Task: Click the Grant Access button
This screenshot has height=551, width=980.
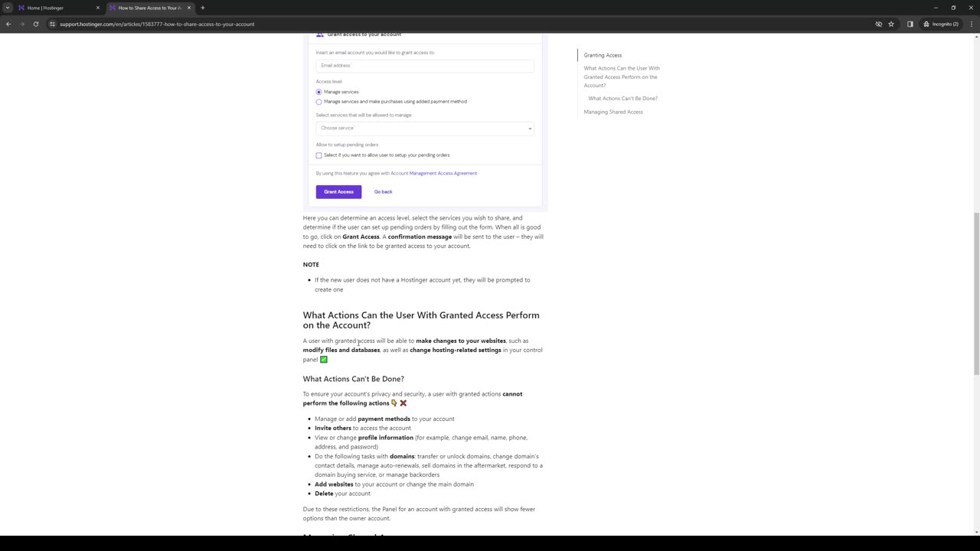Action: [338, 191]
